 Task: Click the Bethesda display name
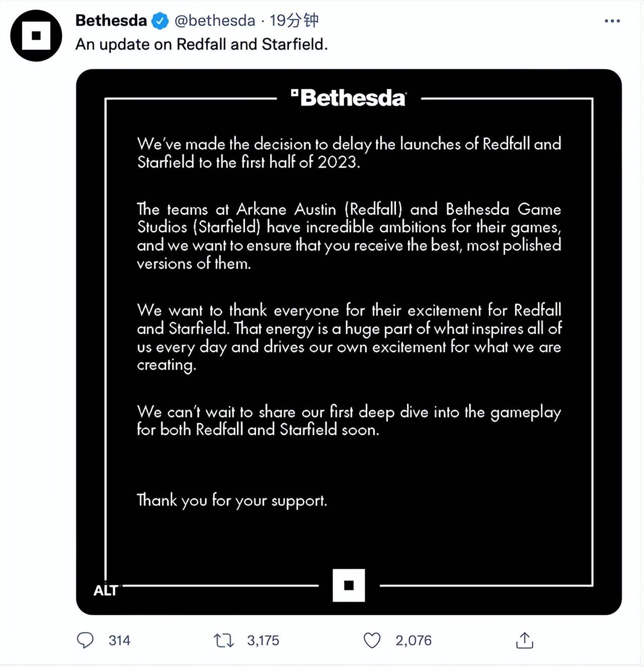pos(111,21)
